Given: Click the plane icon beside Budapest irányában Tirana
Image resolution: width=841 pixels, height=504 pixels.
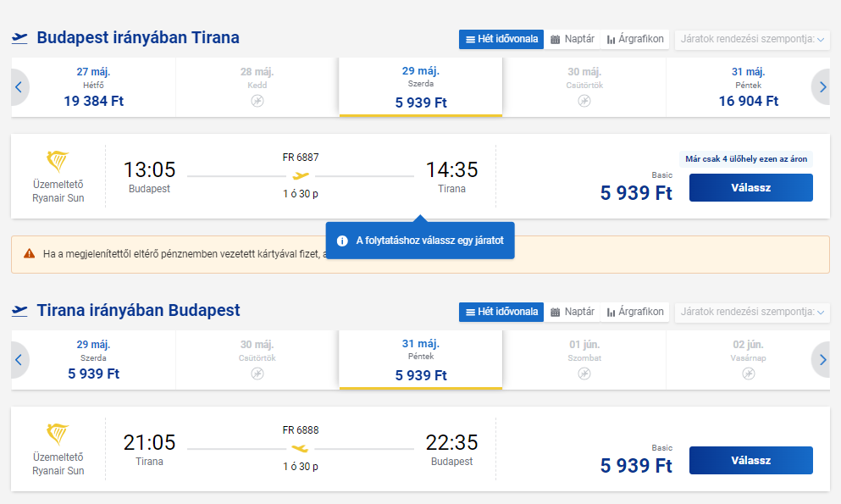Looking at the screenshot, I should [19, 37].
